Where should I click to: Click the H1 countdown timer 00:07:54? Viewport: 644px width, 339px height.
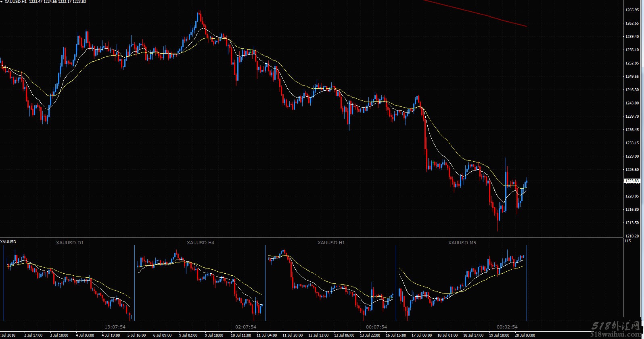point(376,327)
